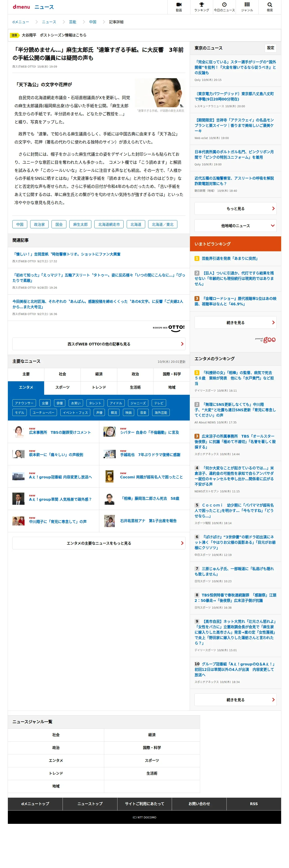Click dメニュー in the breadcrumb
The height and width of the screenshot is (868, 289).
pos(20,22)
